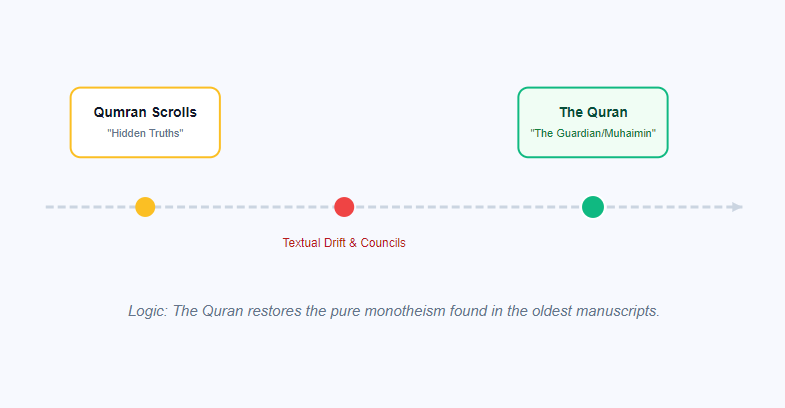Click the "Hidden Truths" subtitle text
Screen dimensions: 785x408
coord(145,133)
